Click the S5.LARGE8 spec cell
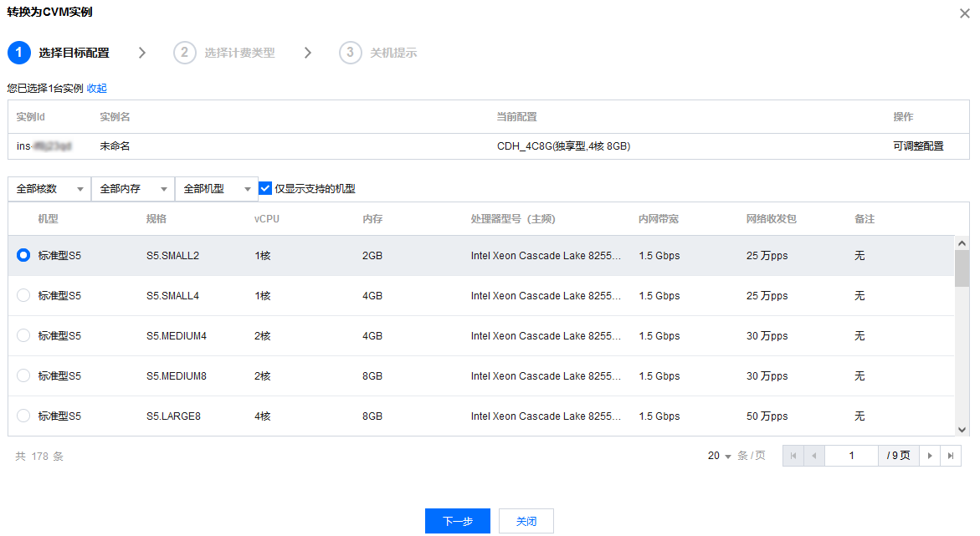Viewport: 980px width, 536px height. pyautogui.click(x=173, y=416)
